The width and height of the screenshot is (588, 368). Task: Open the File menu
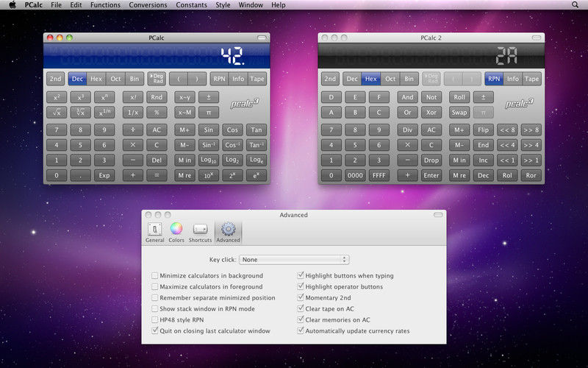(57, 5)
